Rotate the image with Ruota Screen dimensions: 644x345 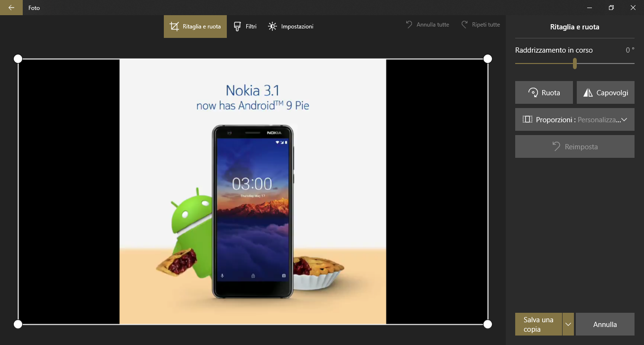(x=544, y=92)
